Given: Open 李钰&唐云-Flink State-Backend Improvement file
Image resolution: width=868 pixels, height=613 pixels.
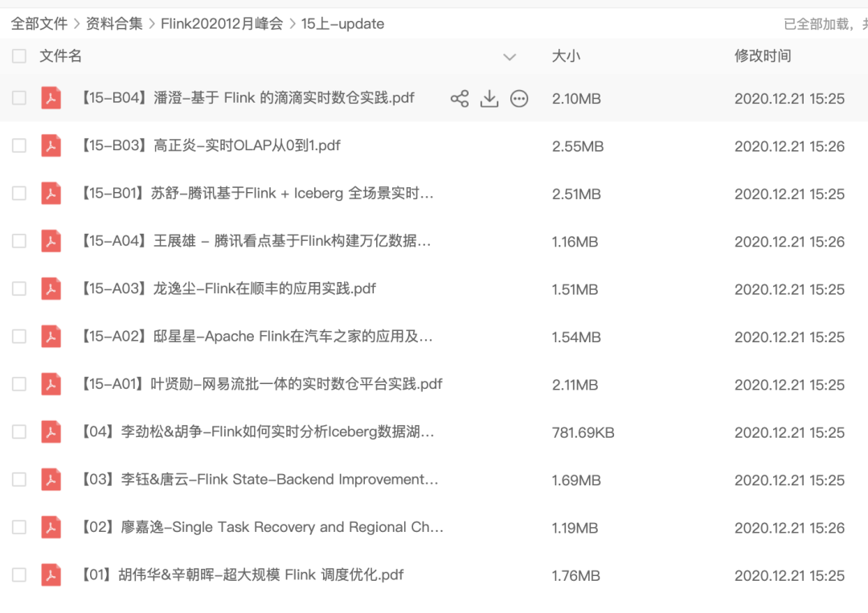Looking at the screenshot, I should 259,479.
